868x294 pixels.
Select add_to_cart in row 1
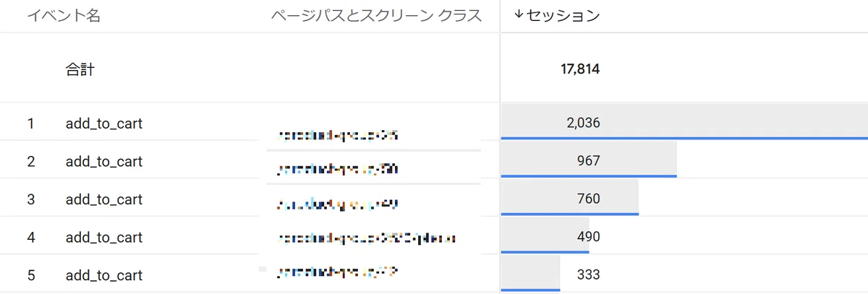[103, 124]
